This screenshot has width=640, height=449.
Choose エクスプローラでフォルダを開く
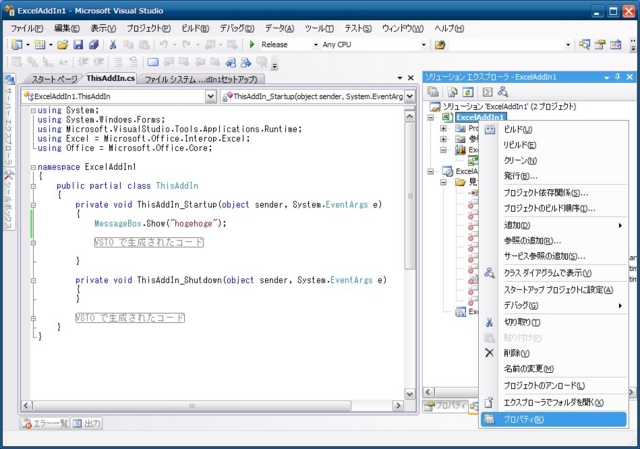[x=553, y=402]
